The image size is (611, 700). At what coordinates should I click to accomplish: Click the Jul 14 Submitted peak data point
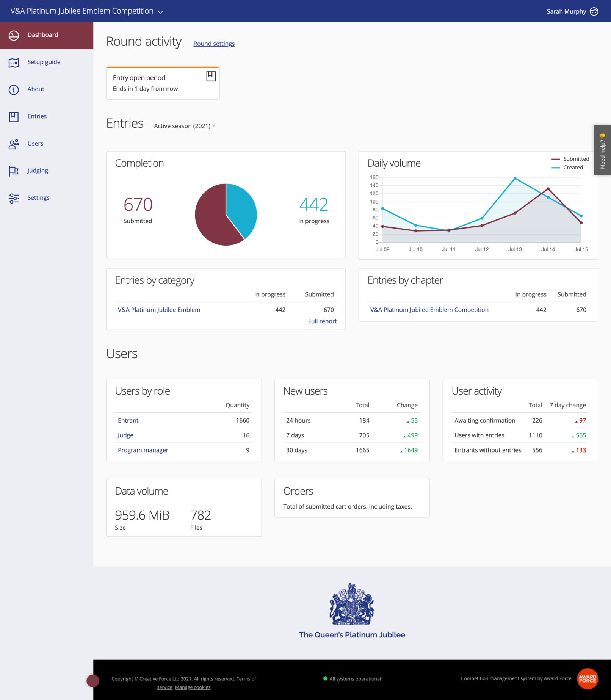tap(548, 189)
